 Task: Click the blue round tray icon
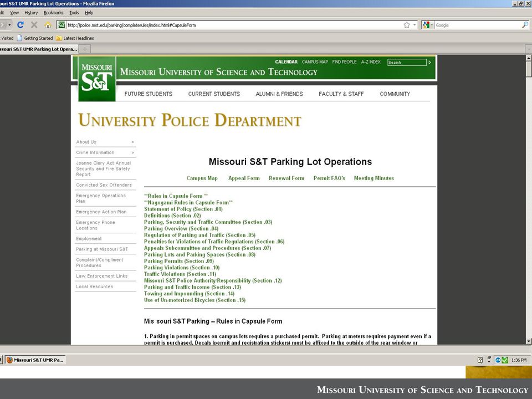[x=498, y=360]
